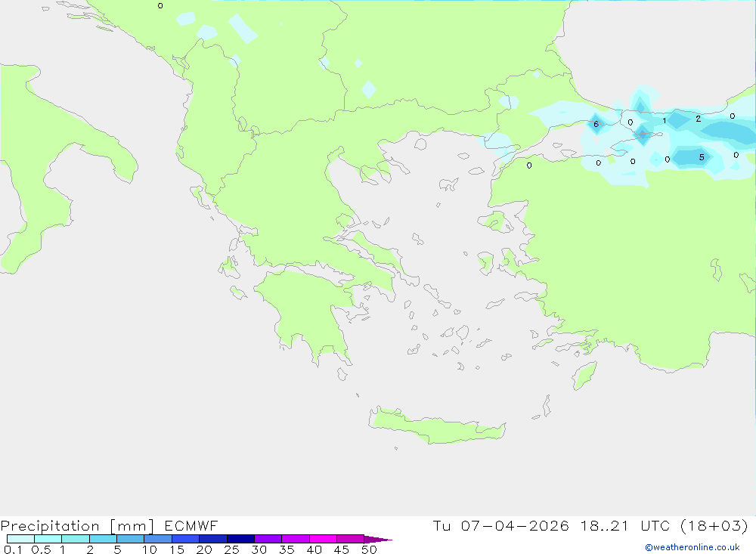Click the '5' precipitation value near northern Turkey
The height and width of the screenshot is (554, 756).
[702, 157]
